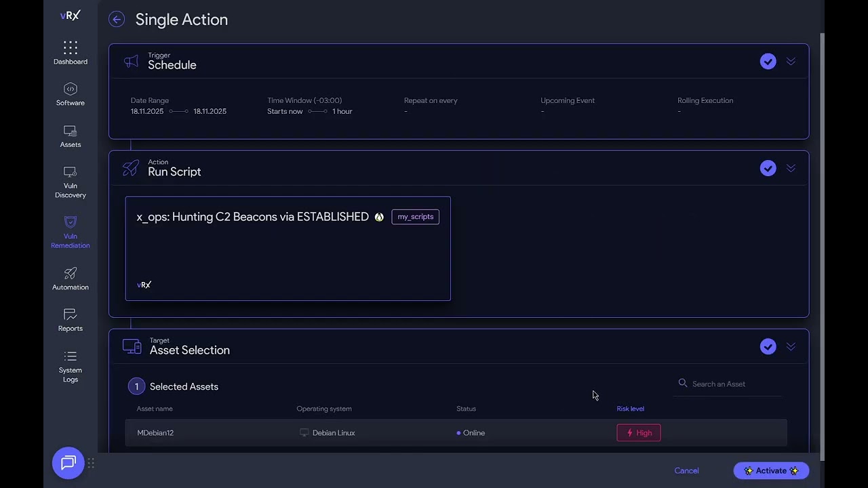
Task: Click the Time Window Starts now value
Action: point(285,111)
